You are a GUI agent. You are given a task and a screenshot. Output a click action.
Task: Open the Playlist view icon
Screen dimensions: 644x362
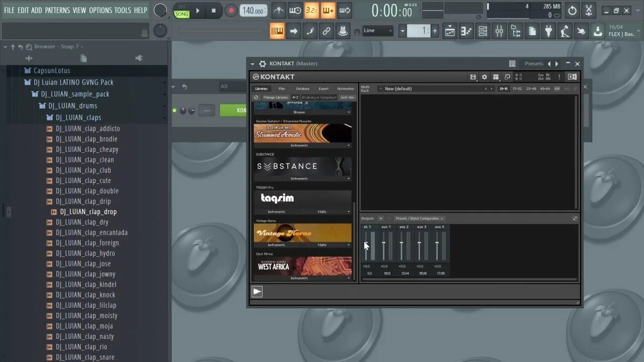point(450,31)
